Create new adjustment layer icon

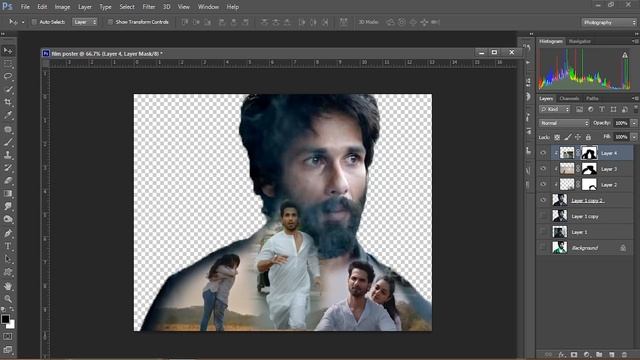[x=587, y=355]
